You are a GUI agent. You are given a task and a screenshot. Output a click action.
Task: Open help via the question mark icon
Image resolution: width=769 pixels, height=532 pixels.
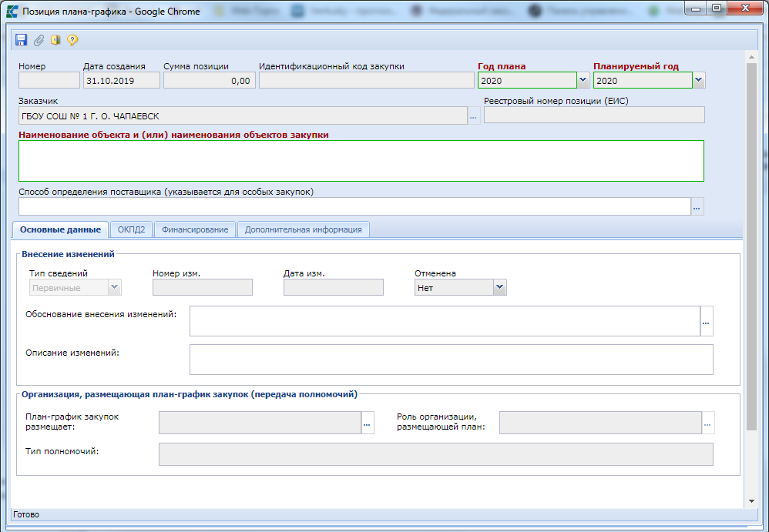click(72, 40)
